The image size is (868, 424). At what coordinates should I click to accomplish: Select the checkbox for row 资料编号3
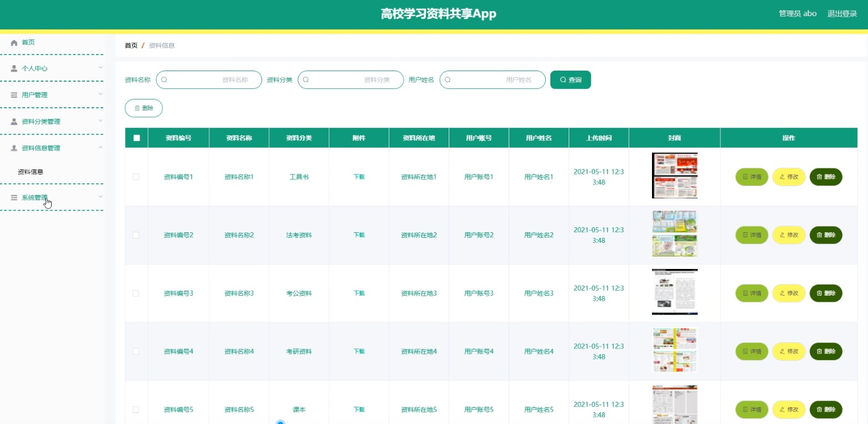click(136, 293)
